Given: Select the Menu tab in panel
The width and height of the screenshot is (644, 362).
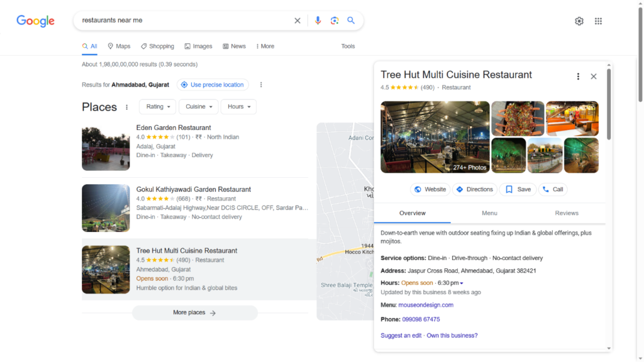Looking at the screenshot, I should click(489, 213).
